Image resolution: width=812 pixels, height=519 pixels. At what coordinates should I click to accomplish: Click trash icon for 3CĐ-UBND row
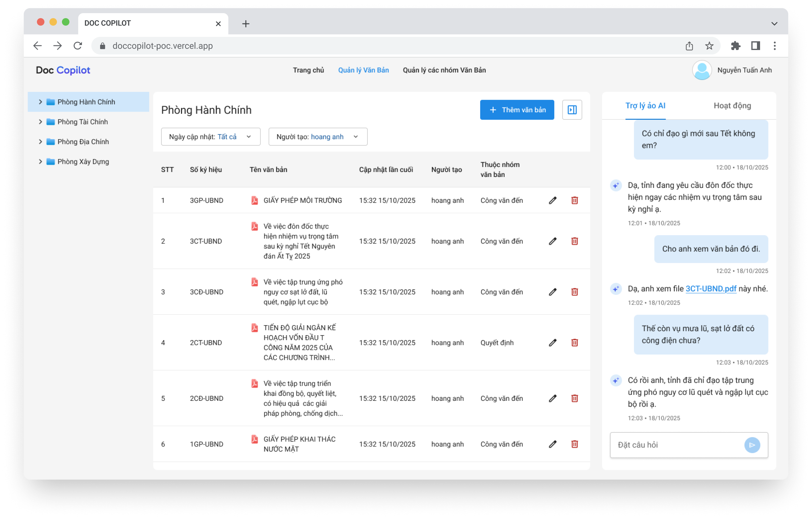575,292
